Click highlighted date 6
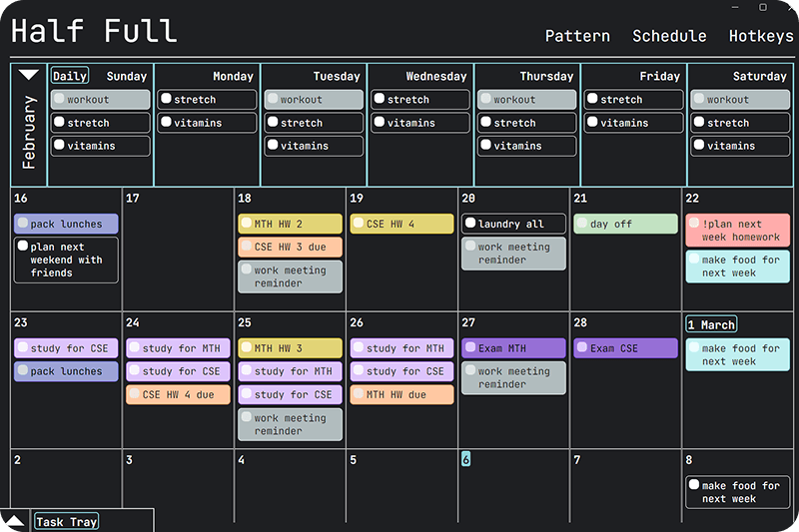 pyautogui.click(x=465, y=459)
